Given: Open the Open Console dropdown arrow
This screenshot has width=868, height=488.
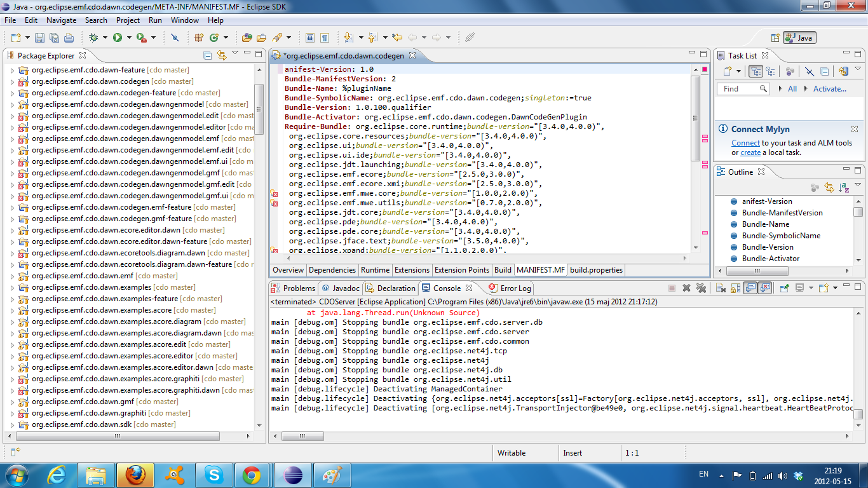Looking at the screenshot, I should point(836,288).
